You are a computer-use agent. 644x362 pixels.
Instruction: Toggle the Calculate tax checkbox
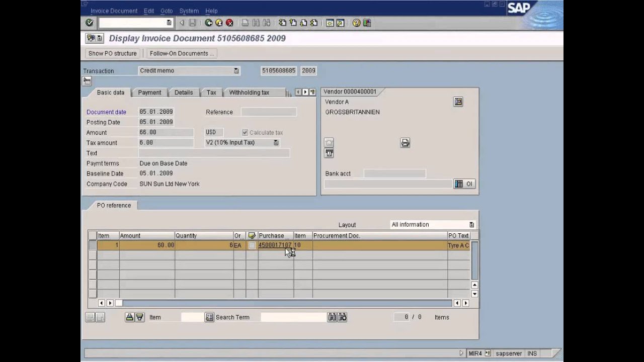[x=245, y=132]
